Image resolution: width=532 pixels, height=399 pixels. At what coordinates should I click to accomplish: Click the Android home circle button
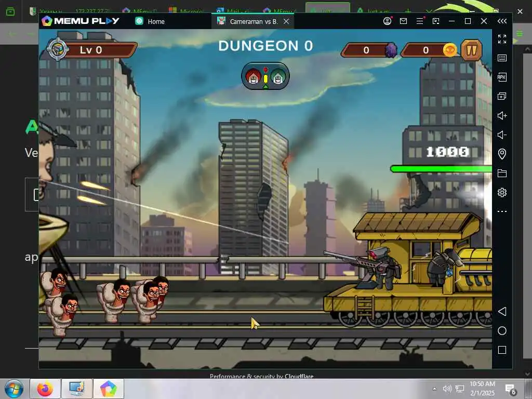pos(502,331)
